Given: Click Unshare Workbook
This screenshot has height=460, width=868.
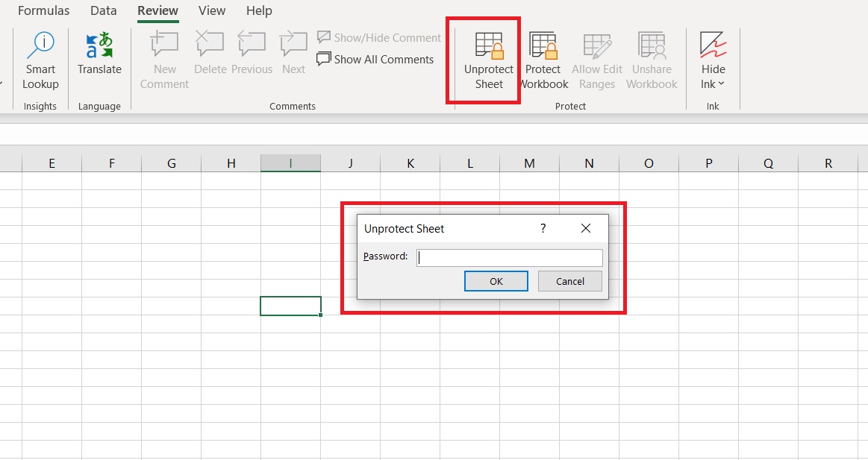Looking at the screenshot, I should pyautogui.click(x=652, y=61).
